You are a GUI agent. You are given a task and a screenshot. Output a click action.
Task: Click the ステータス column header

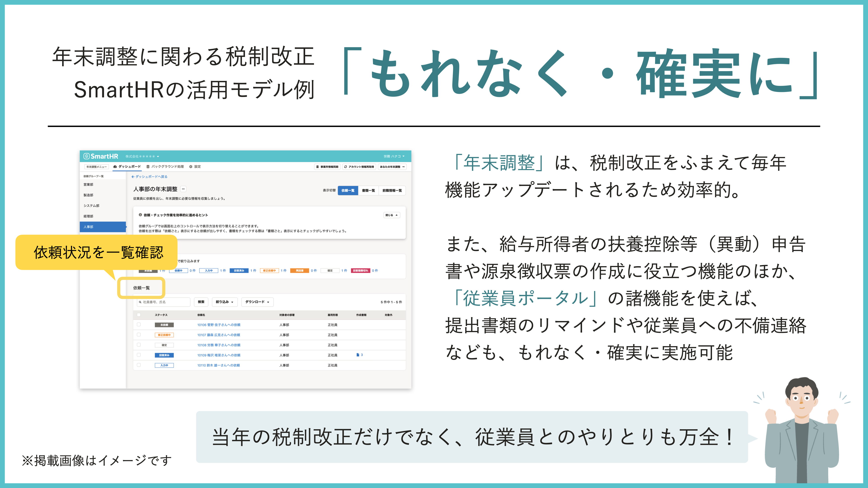[x=161, y=315]
